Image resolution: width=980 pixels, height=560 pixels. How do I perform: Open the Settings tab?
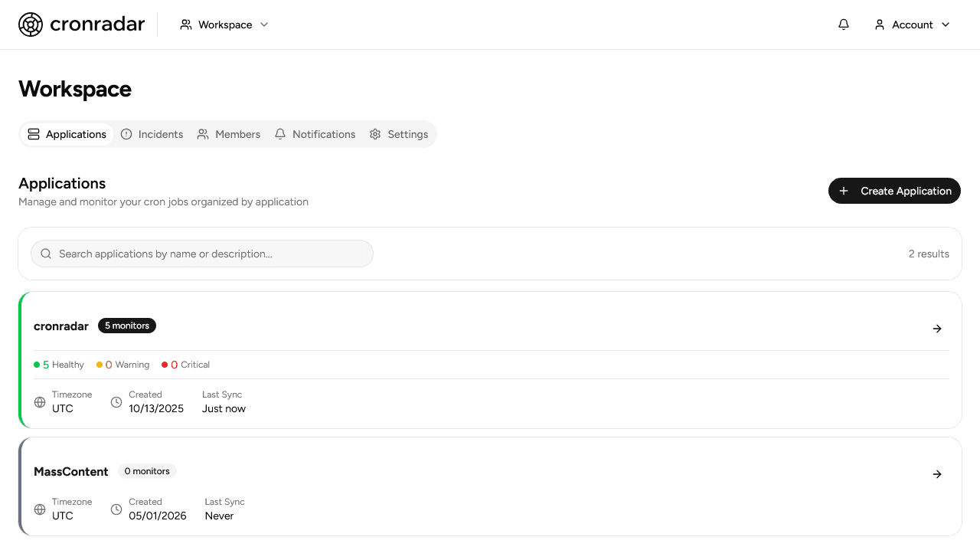pyautogui.click(x=399, y=134)
